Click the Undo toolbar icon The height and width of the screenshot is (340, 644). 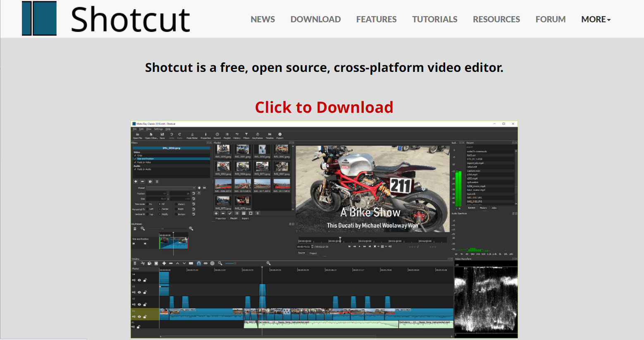click(x=172, y=136)
